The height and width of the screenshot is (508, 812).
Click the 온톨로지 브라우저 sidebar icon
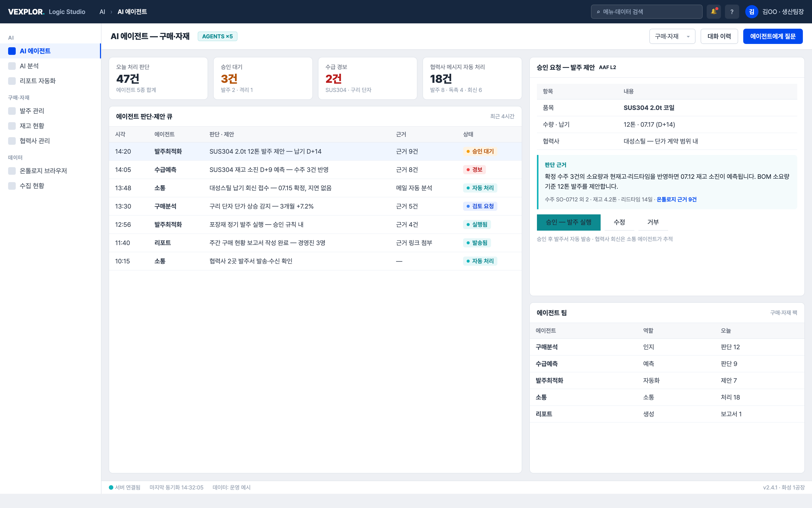tap(12, 171)
